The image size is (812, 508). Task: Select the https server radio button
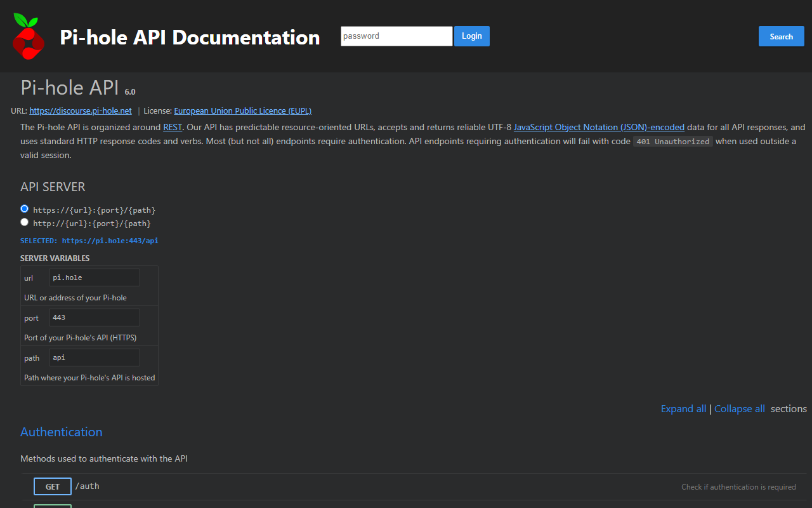[25, 208]
